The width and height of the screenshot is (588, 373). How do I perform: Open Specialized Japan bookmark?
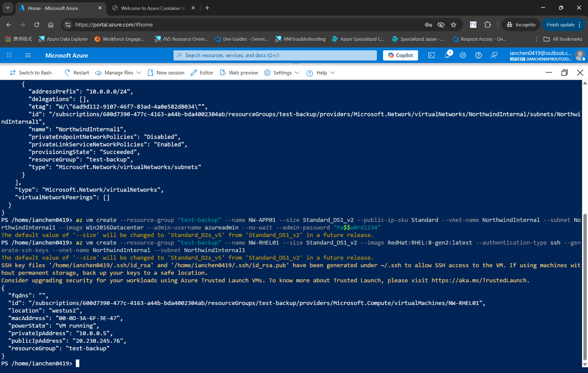[x=417, y=39]
